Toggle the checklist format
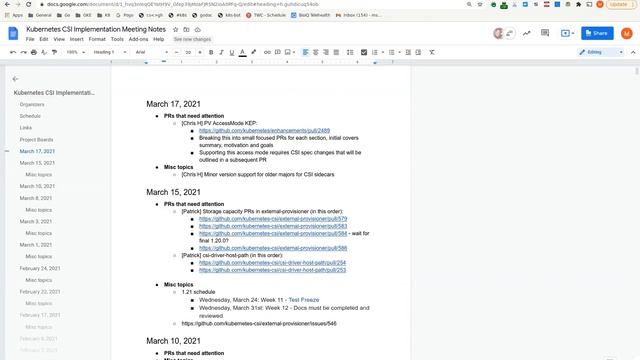This screenshot has width=640, height=360. [364, 52]
